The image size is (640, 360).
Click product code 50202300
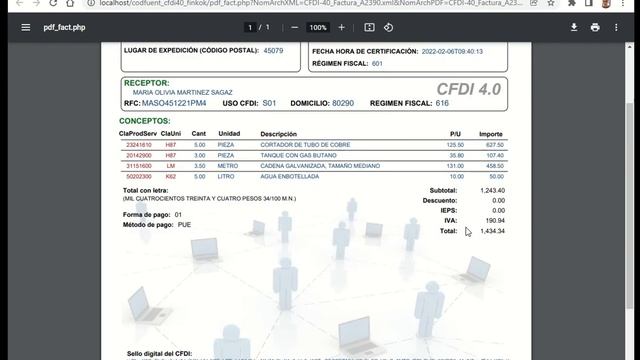click(139, 177)
